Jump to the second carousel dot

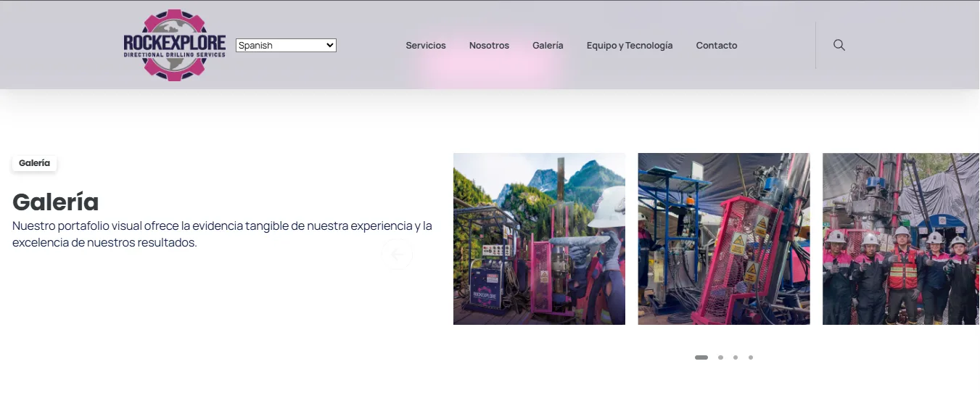[x=720, y=357]
